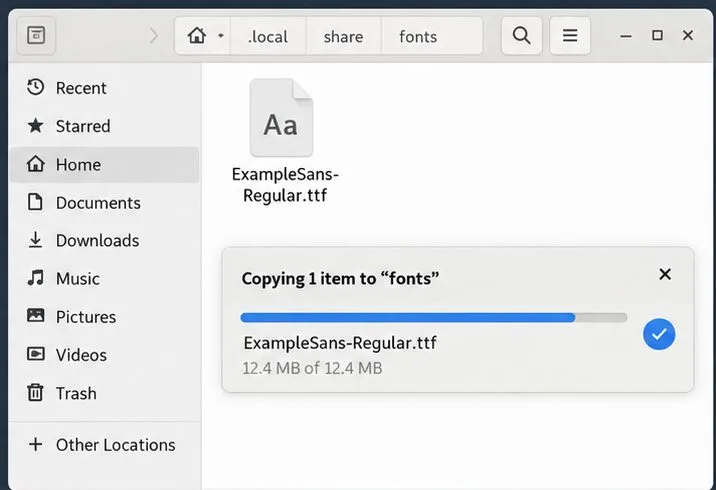Click the Copying 1 item to fonts title
Screen dimensions: 716x490
tap(340, 279)
